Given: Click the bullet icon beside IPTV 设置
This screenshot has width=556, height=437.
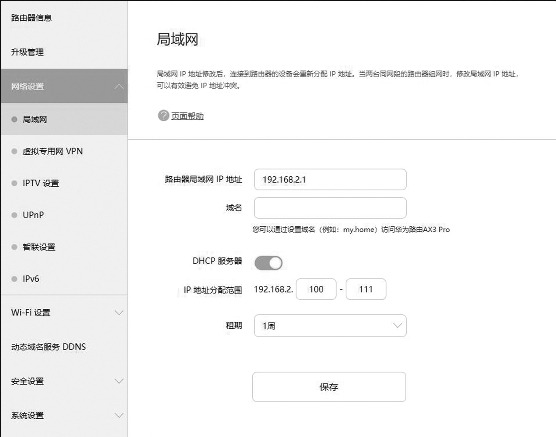Looking at the screenshot, I should point(14,183).
